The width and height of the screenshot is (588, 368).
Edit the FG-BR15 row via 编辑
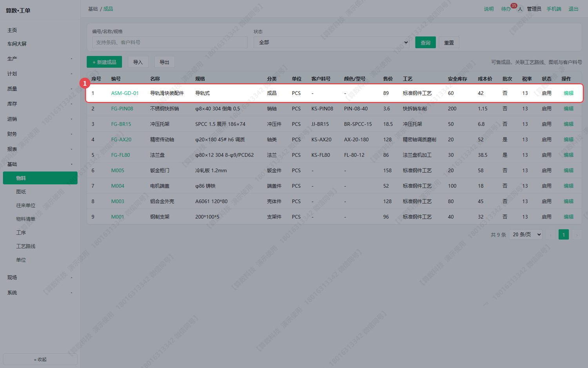point(568,124)
